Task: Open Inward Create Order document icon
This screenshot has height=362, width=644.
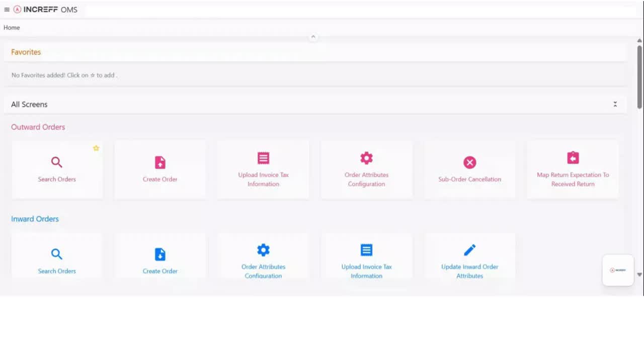Action: pos(160,254)
